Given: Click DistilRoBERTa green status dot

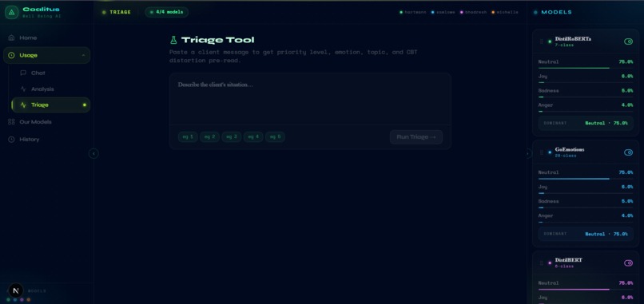Looking at the screenshot, I should pyautogui.click(x=550, y=41).
